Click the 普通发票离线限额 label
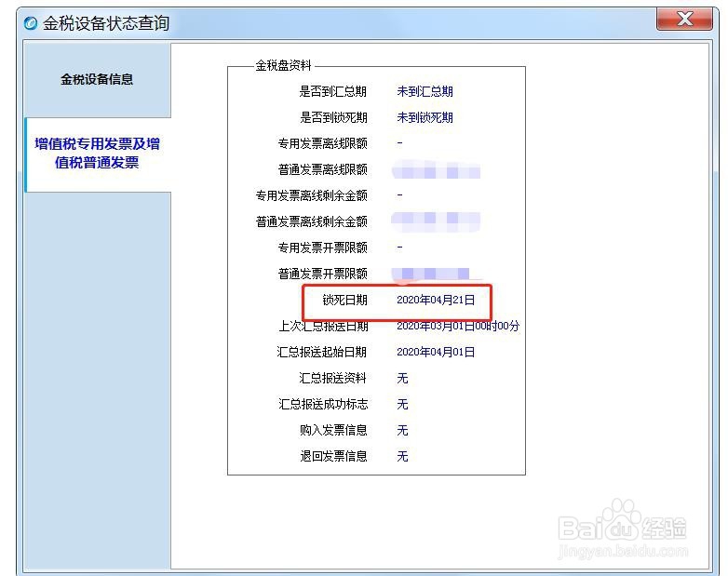The width and height of the screenshot is (728, 576). tap(322, 169)
